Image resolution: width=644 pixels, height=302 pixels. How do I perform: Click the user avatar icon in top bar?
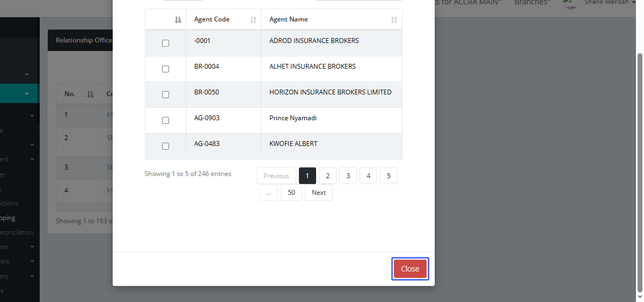click(x=570, y=5)
